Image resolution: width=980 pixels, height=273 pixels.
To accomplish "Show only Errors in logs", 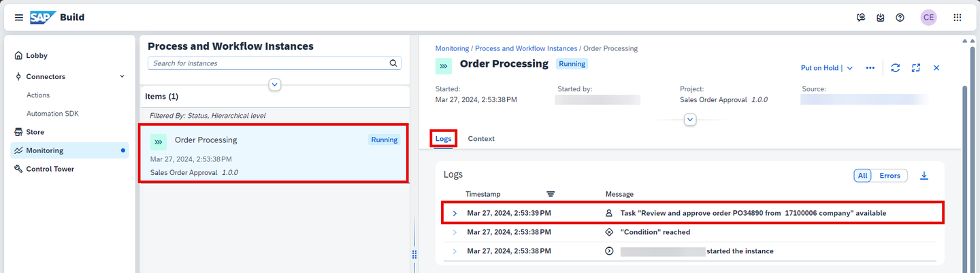I will (889, 176).
